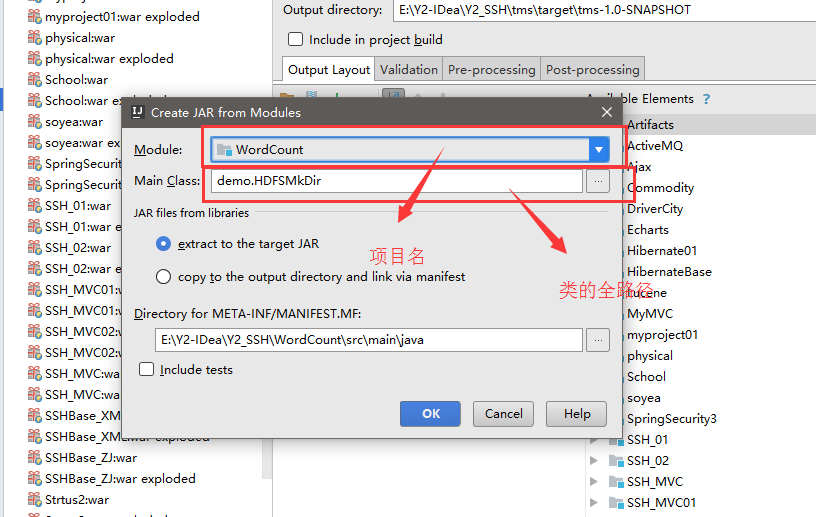
Task: Open the Post-processing tab
Action: pyautogui.click(x=592, y=70)
